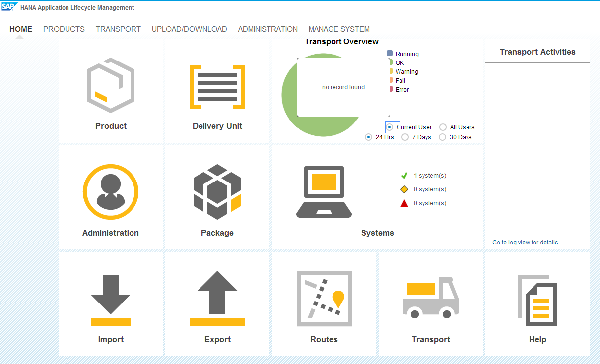The width and height of the screenshot is (600, 364).
Task: Go to the HOME tab
Action: pos(21,29)
